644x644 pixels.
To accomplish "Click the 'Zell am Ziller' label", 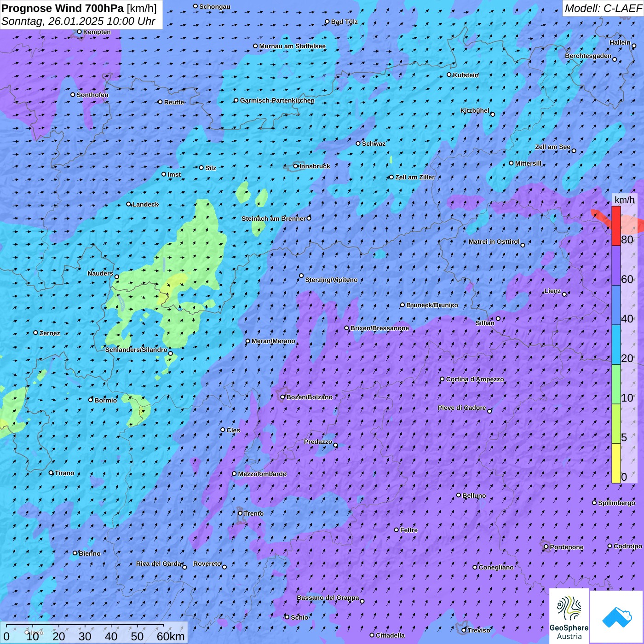I will coord(414,177).
